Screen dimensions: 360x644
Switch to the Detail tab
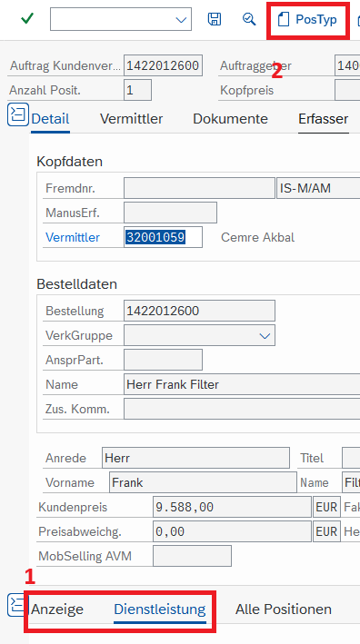[50, 119]
